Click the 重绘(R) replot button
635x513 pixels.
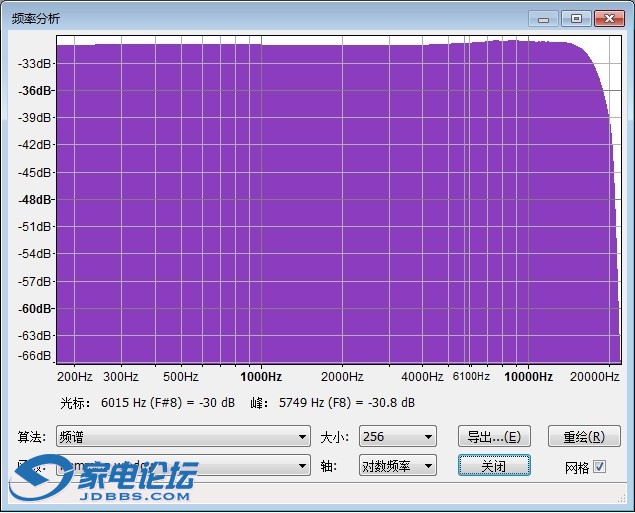point(584,436)
